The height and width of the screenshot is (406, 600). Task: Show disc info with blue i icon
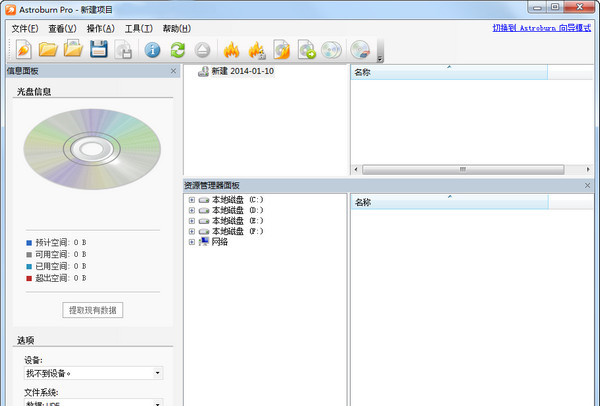pyautogui.click(x=152, y=50)
